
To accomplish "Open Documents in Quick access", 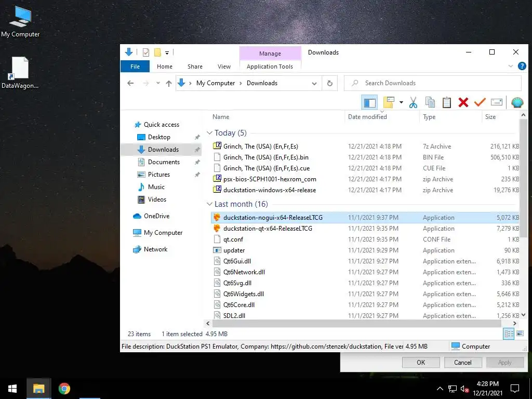I will click(164, 162).
